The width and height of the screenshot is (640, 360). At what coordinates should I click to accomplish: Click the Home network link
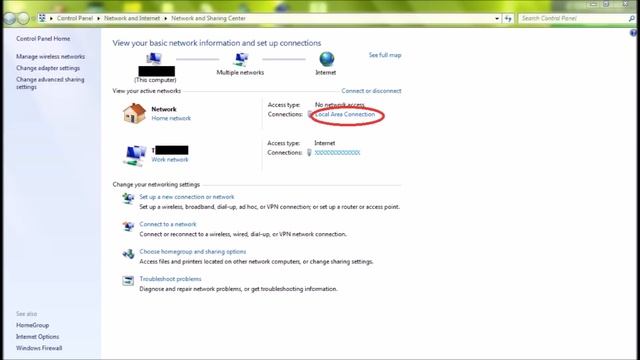(171, 118)
